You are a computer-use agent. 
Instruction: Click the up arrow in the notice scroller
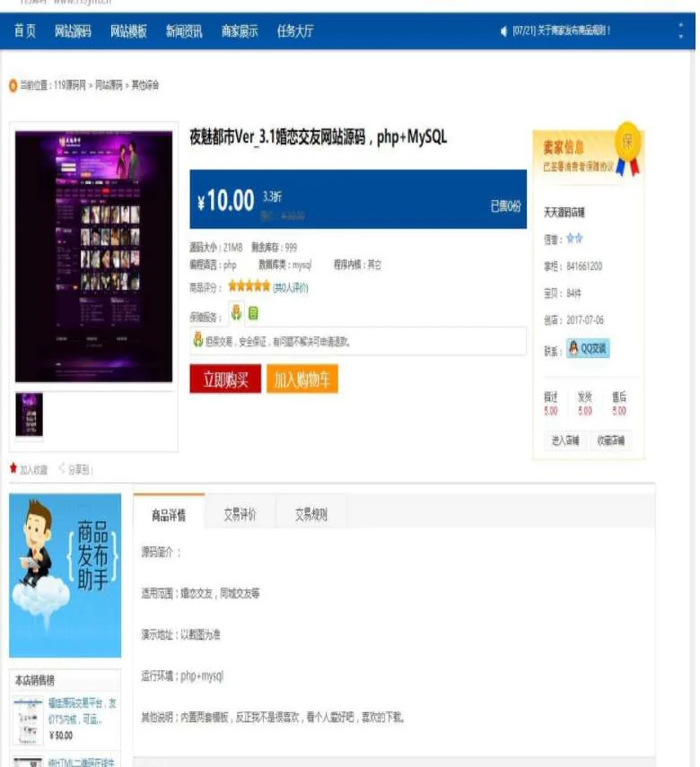pyautogui.click(x=680, y=24)
